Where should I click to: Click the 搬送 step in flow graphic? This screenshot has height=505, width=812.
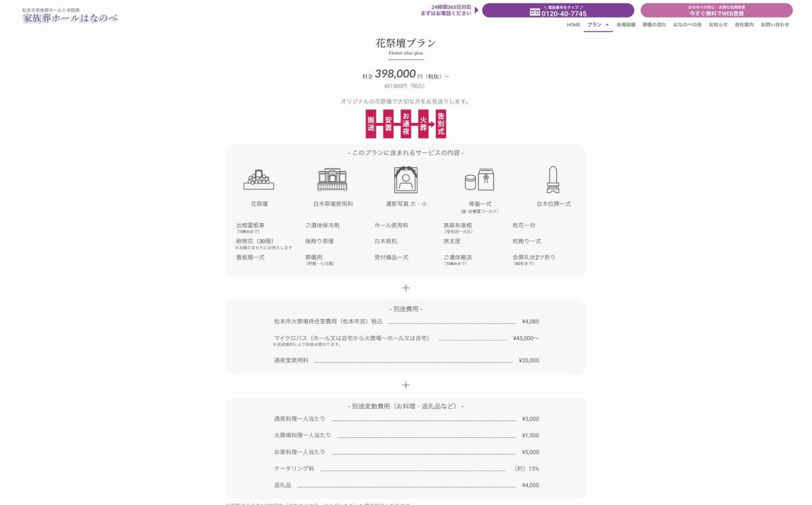tap(371, 124)
